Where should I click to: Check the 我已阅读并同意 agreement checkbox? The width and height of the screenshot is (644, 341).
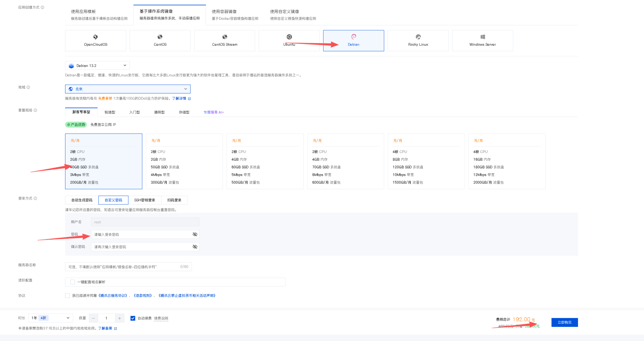click(x=67, y=295)
